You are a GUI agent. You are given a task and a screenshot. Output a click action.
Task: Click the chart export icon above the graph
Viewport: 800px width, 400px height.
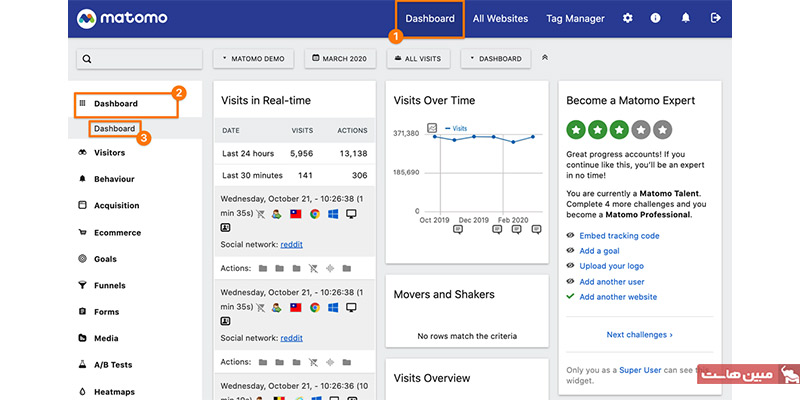coord(432,128)
